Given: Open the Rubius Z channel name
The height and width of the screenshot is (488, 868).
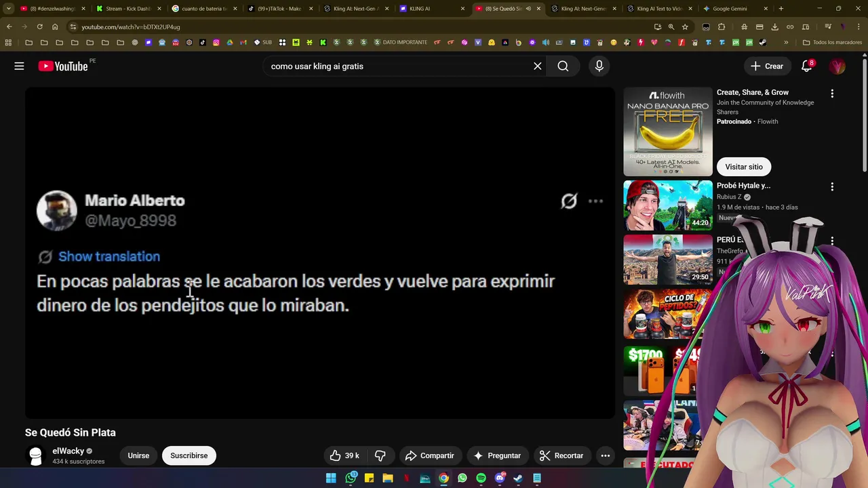Looking at the screenshot, I should [729, 197].
